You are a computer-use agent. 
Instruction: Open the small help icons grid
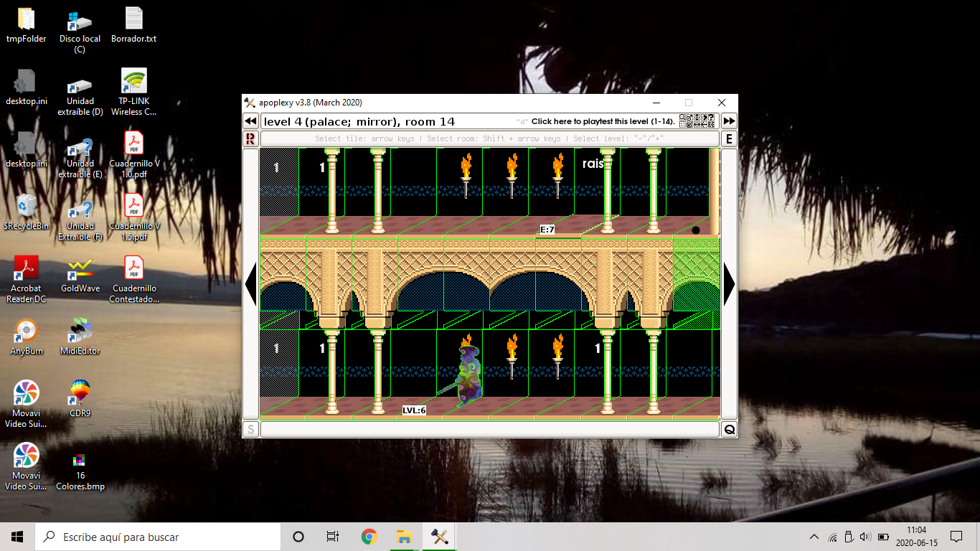(697, 121)
